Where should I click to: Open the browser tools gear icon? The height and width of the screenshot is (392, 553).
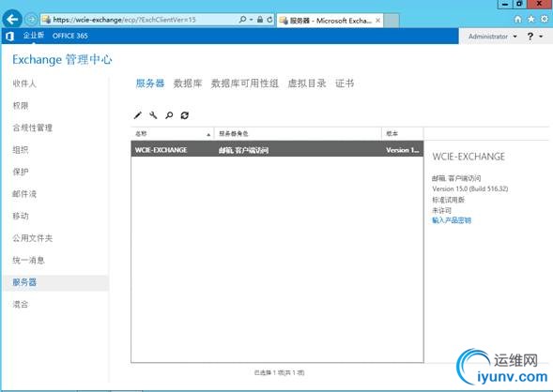[x=545, y=19]
